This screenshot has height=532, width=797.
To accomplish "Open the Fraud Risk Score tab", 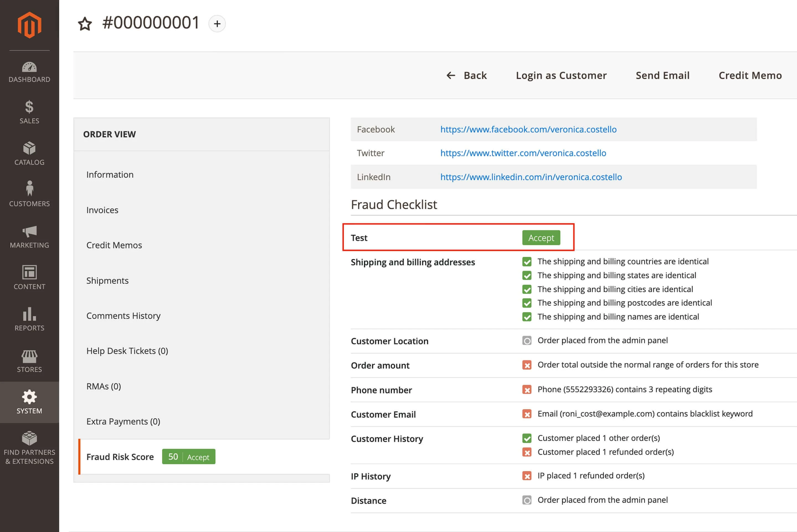I will click(x=120, y=457).
